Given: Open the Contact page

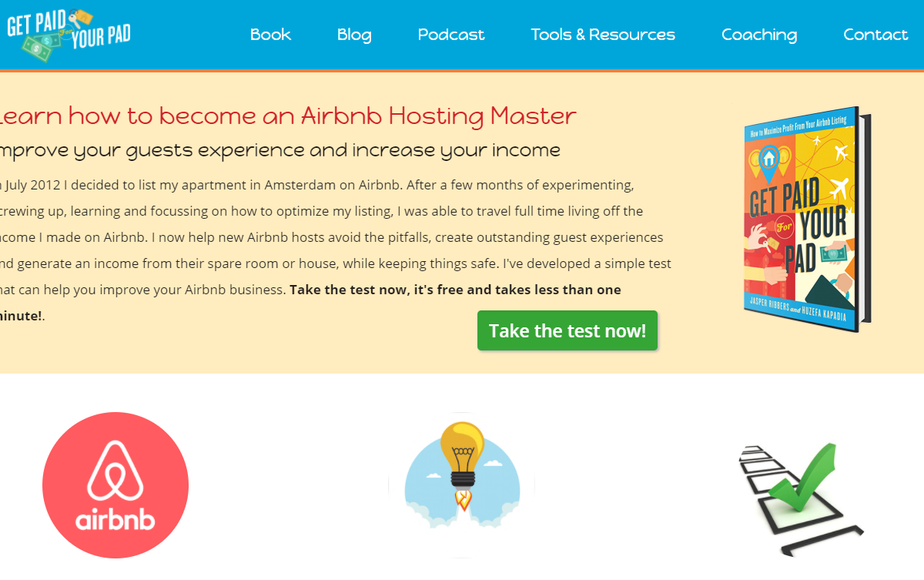Looking at the screenshot, I should click(875, 35).
